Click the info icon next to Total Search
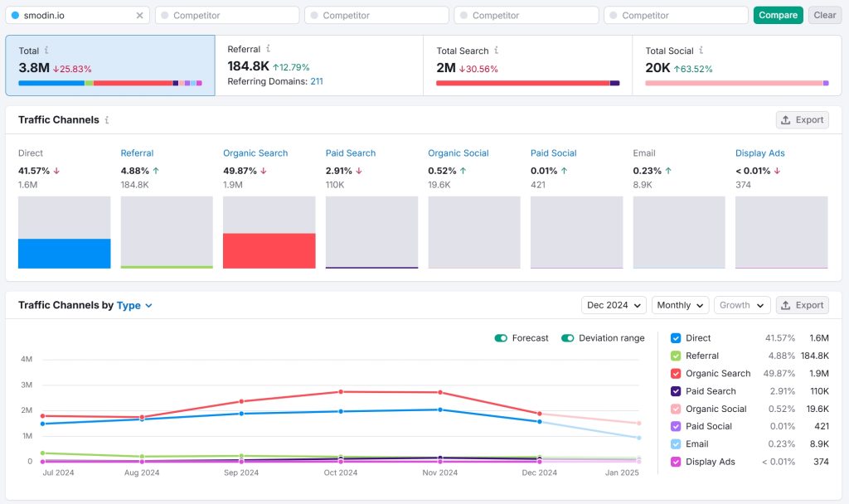Screen dimensions: 849x504 496,51
